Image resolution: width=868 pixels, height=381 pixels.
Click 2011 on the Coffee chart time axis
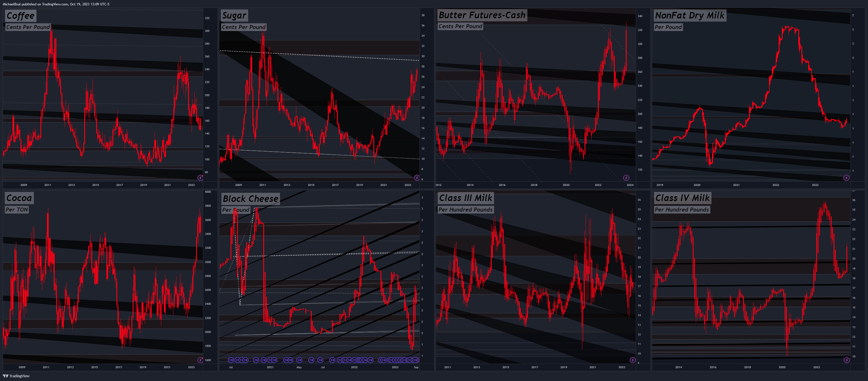[x=48, y=185]
